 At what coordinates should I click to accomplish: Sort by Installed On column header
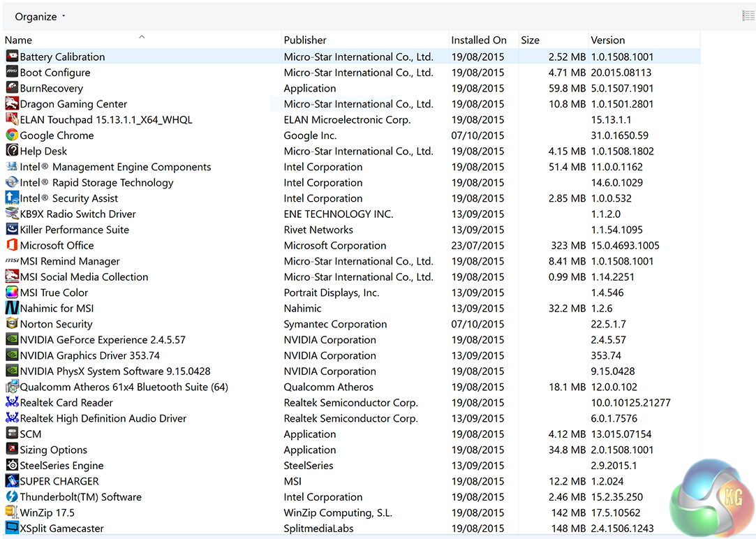tap(479, 40)
